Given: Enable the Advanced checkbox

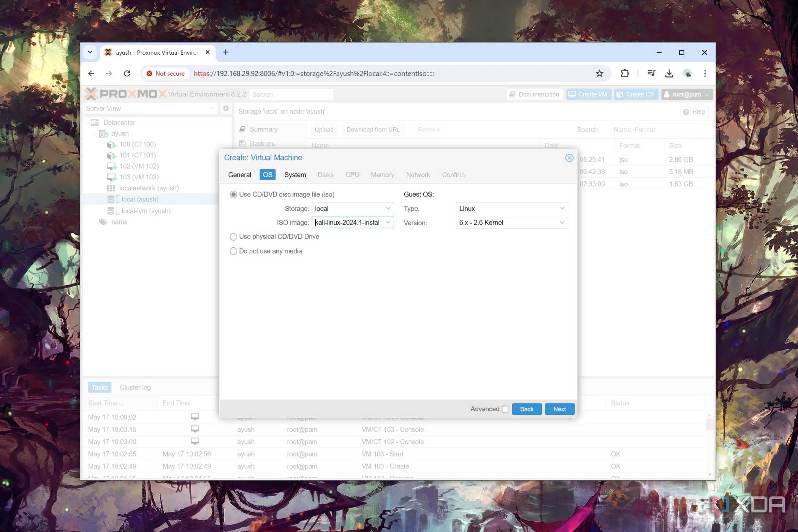Looking at the screenshot, I should pos(505,409).
